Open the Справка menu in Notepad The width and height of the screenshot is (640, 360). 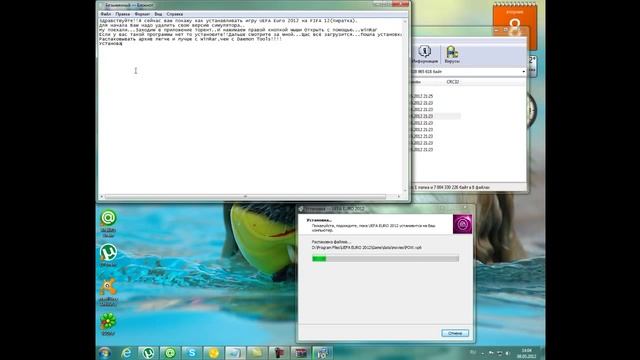[175, 14]
